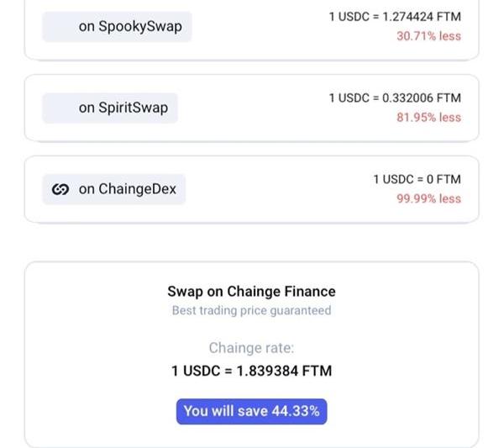Select the "on SpiritSwap" label chip
The image size is (504, 448).
(x=110, y=108)
